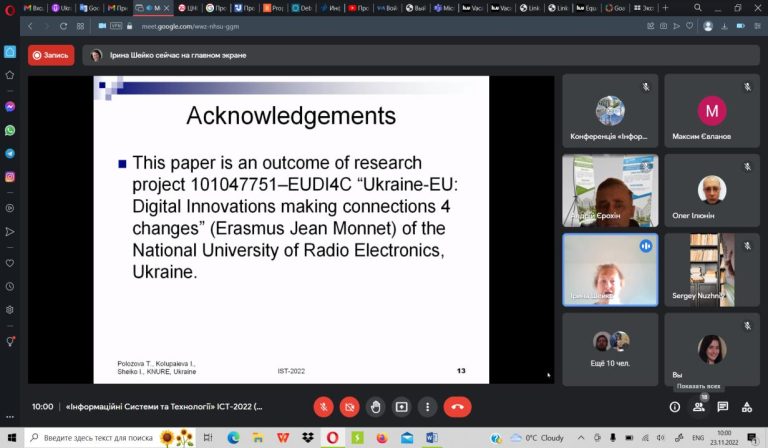Screen dimensions: 768x448
Task: Leave the call with the red hang-up button
Action: [457, 407]
